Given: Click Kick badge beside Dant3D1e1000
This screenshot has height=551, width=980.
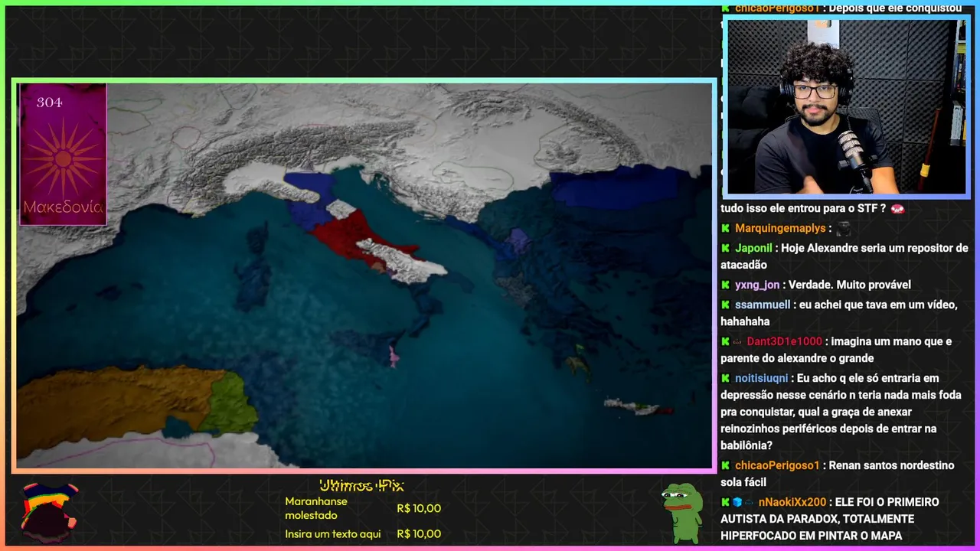Looking at the screenshot, I should point(725,341).
